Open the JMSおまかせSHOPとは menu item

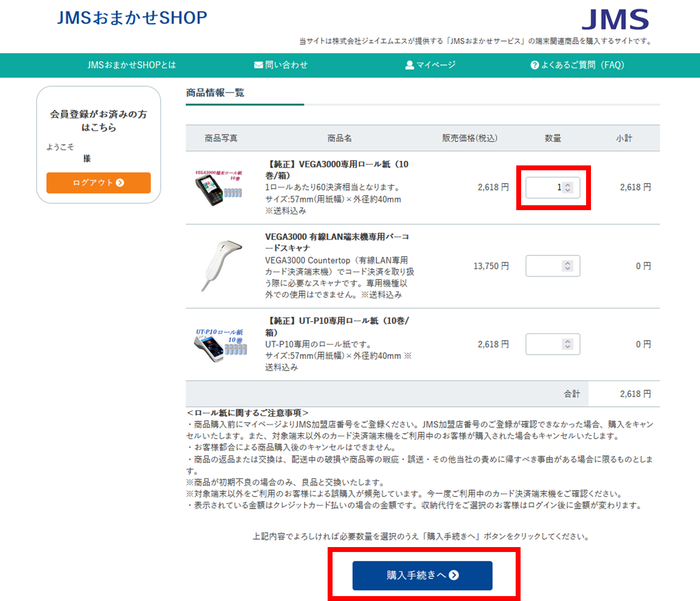132,65
